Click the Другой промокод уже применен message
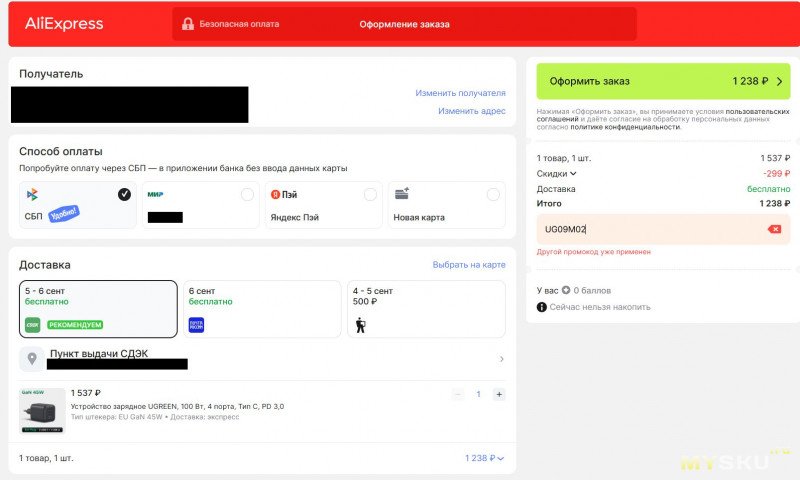 click(593, 252)
